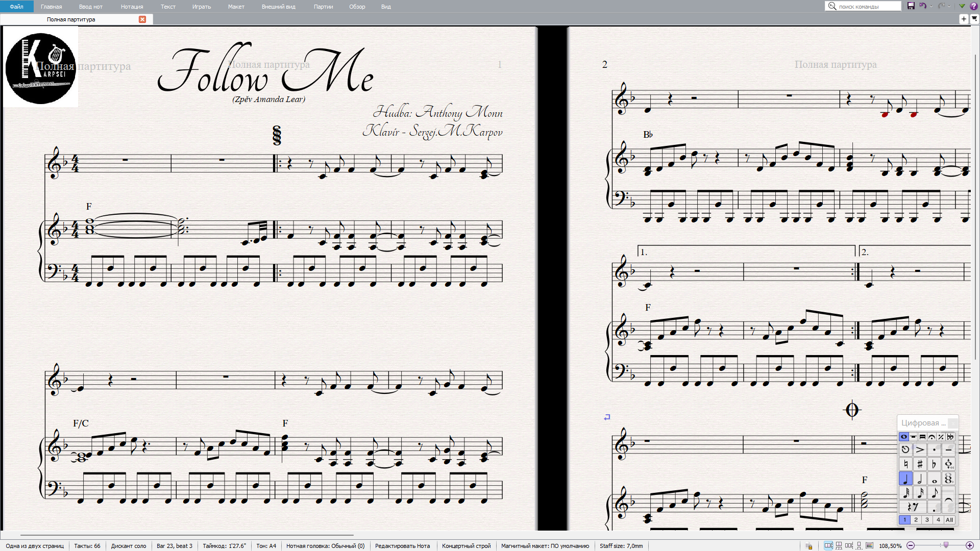This screenshot has height=551, width=980.
Task: Apply flat accidental from keypad
Action: 934,464
